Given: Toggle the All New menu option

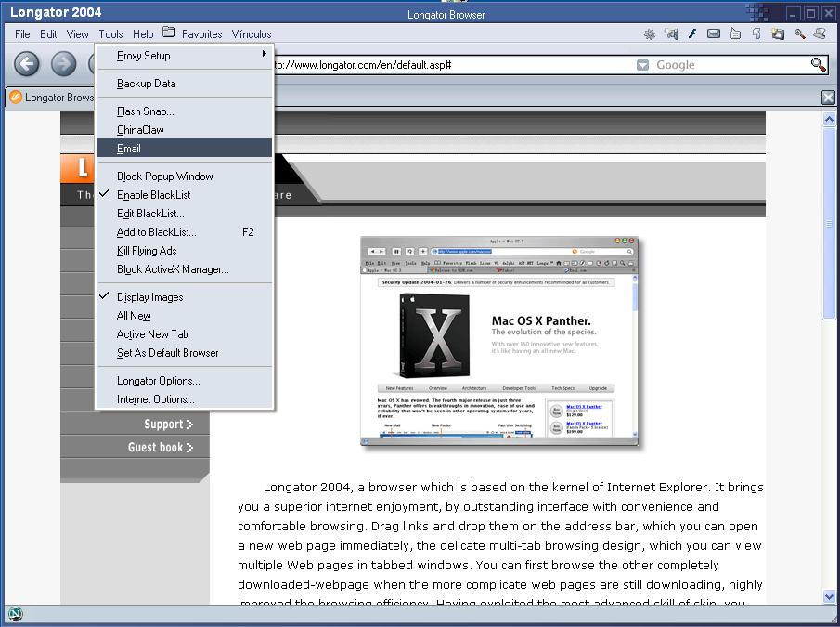Looking at the screenshot, I should [x=185, y=316].
